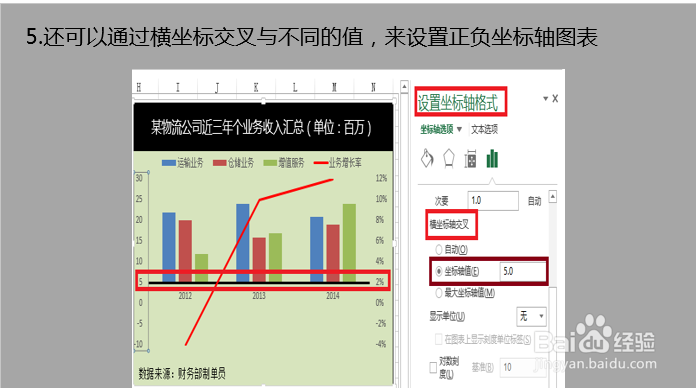696x388 pixels.
Task: Click the 12% secondary axis label
Action: pos(381,178)
